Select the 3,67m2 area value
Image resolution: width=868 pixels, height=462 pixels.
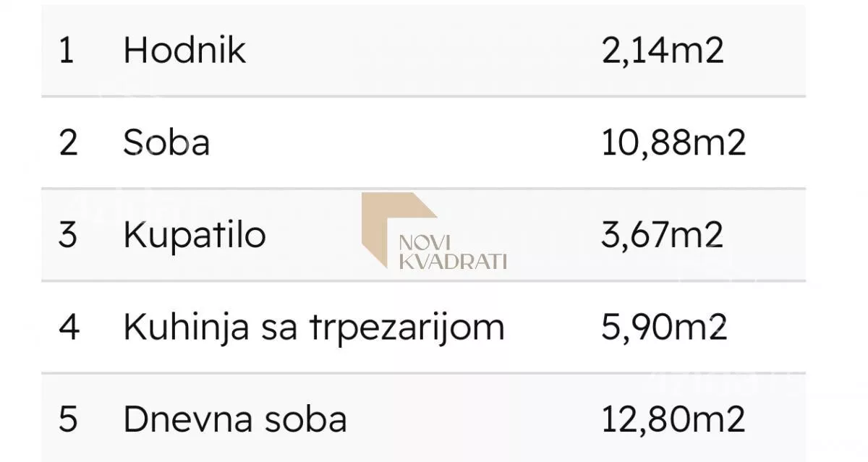click(x=662, y=235)
